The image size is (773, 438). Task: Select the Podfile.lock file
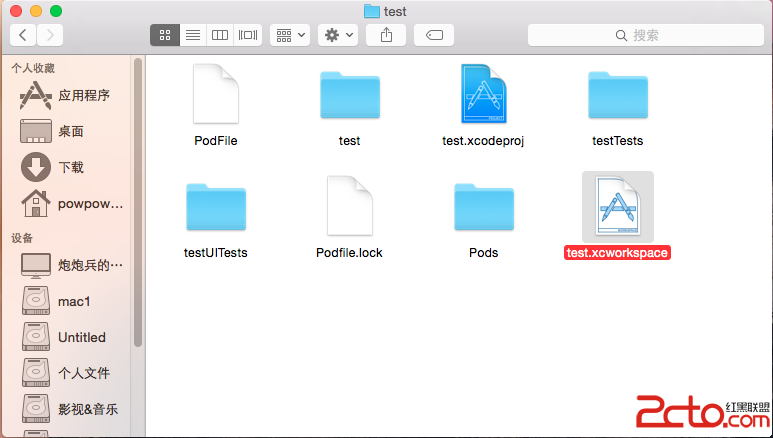pyautogui.click(x=349, y=207)
